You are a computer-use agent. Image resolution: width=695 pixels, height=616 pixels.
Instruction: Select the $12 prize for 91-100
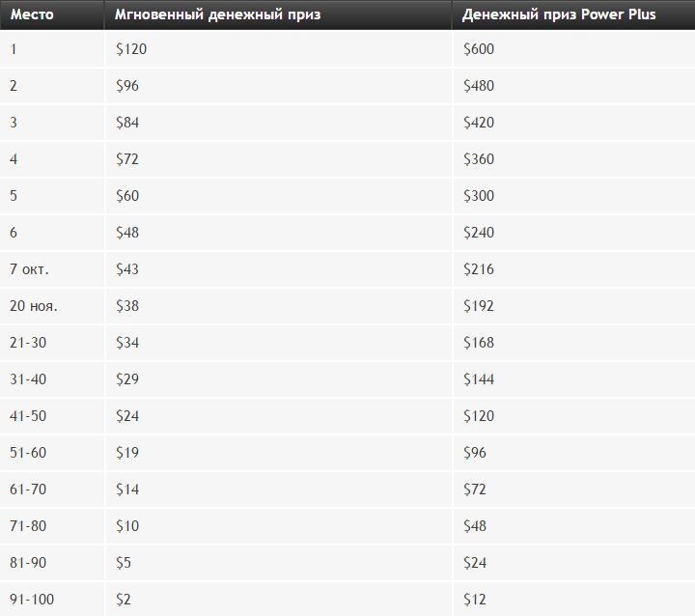(x=475, y=600)
